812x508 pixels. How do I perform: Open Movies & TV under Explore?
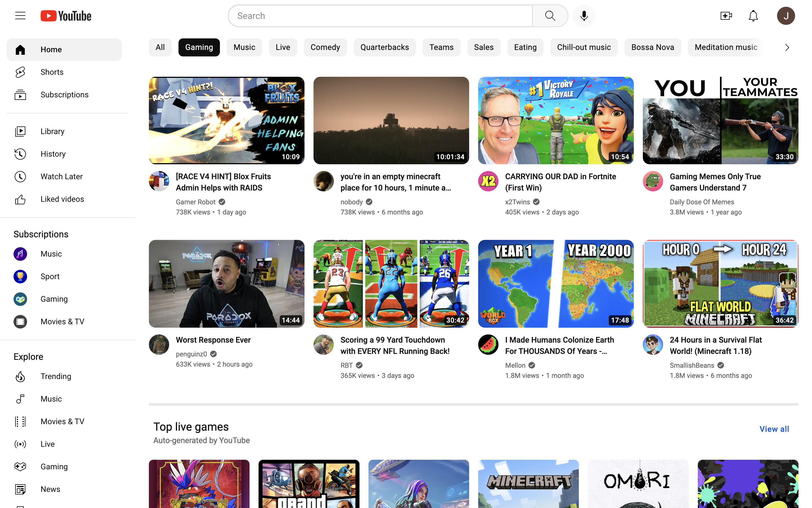point(64,421)
